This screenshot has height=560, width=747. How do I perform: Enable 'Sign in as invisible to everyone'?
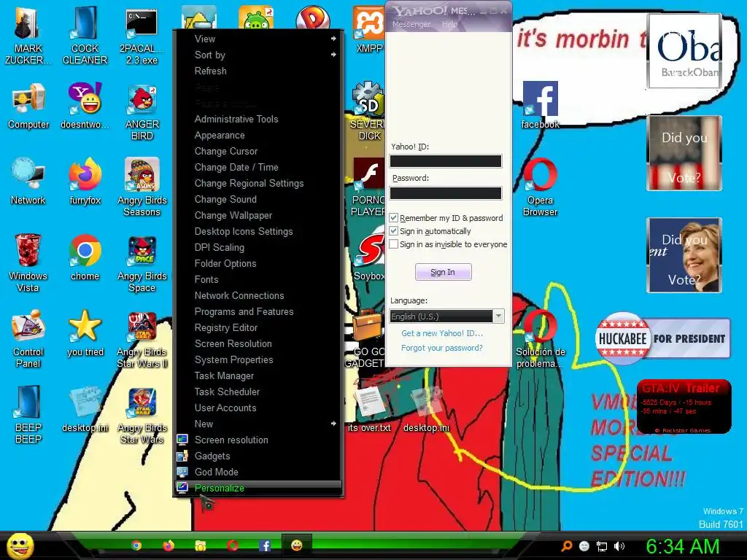tap(393, 244)
